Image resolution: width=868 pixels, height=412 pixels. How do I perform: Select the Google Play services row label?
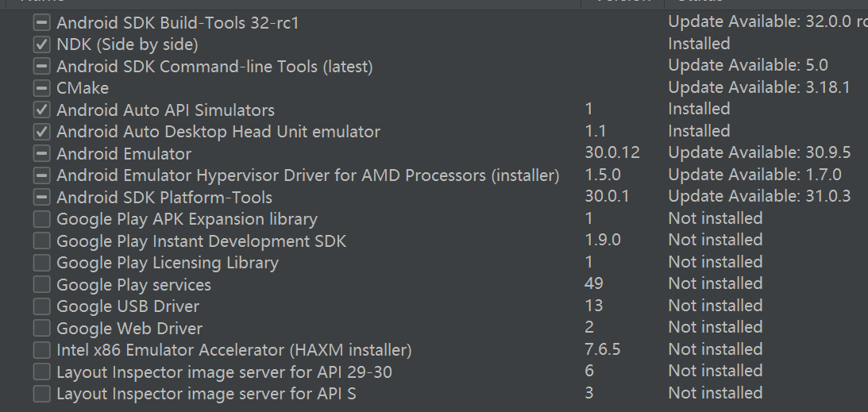click(x=133, y=285)
